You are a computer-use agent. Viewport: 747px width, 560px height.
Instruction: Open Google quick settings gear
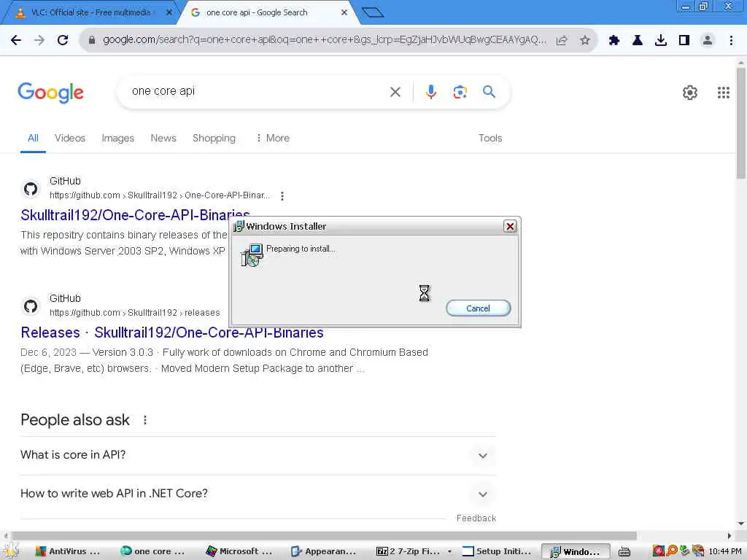(x=690, y=93)
